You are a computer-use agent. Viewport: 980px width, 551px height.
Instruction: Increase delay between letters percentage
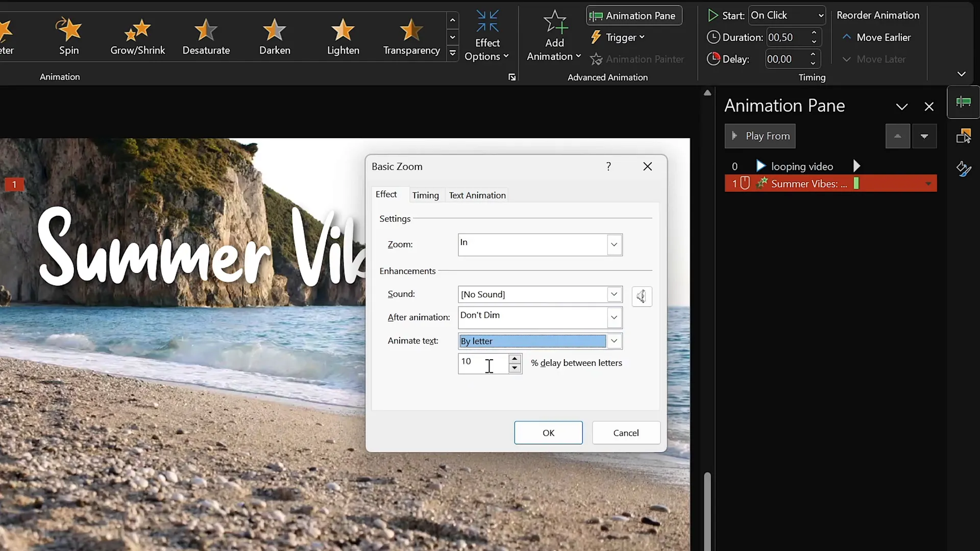(x=514, y=359)
